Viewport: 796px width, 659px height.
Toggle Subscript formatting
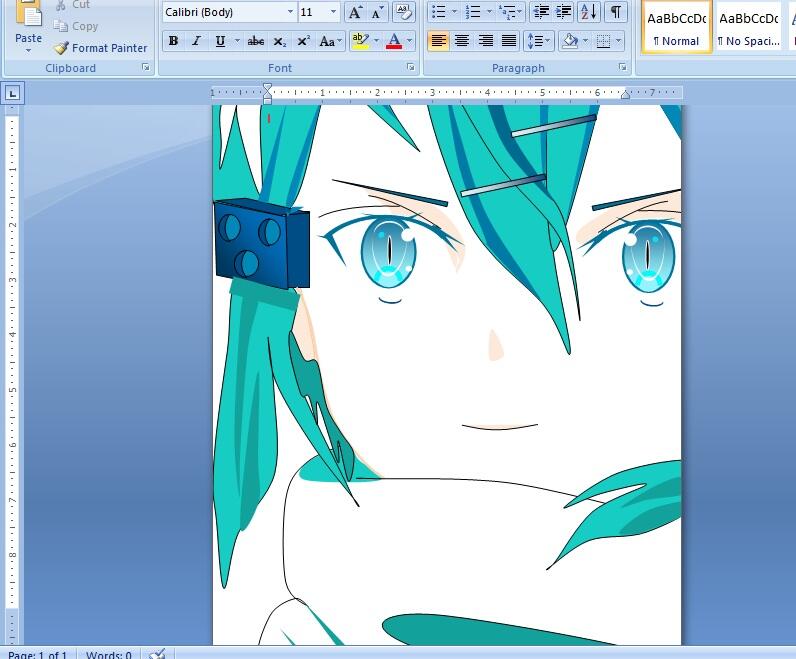(280, 41)
